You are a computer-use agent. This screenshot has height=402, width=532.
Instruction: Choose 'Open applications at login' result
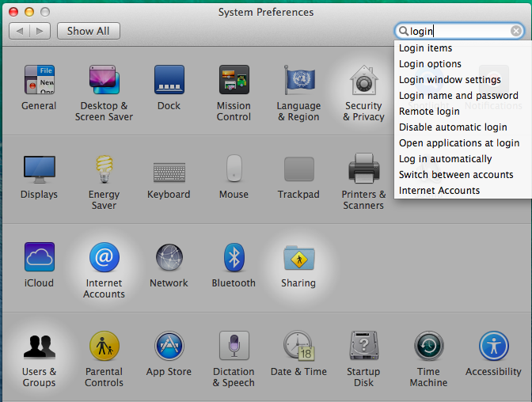463,142
